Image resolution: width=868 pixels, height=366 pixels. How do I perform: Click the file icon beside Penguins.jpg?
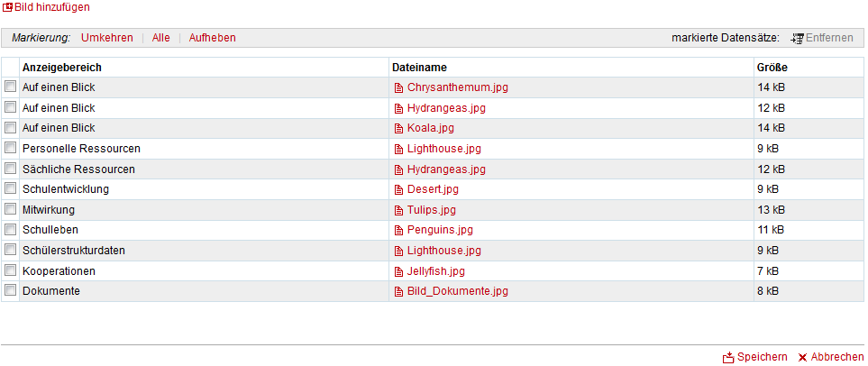point(398,231)
